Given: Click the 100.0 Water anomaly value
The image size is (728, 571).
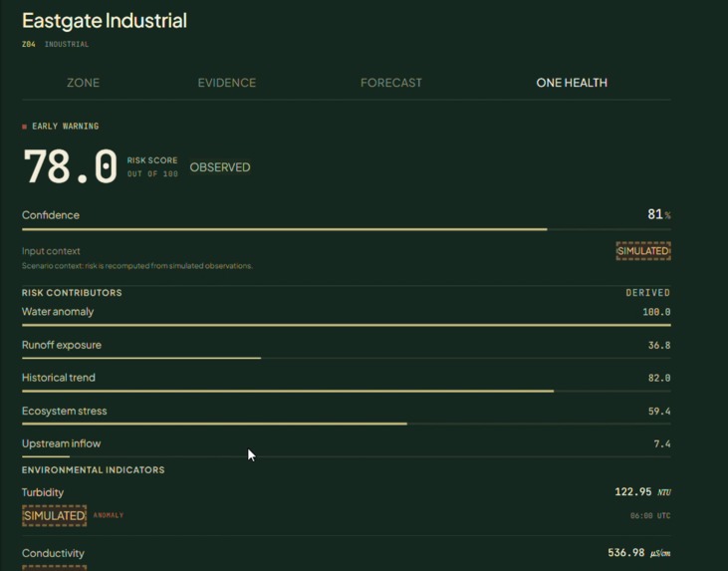Looking at the screenshot, I should [656, 312].
